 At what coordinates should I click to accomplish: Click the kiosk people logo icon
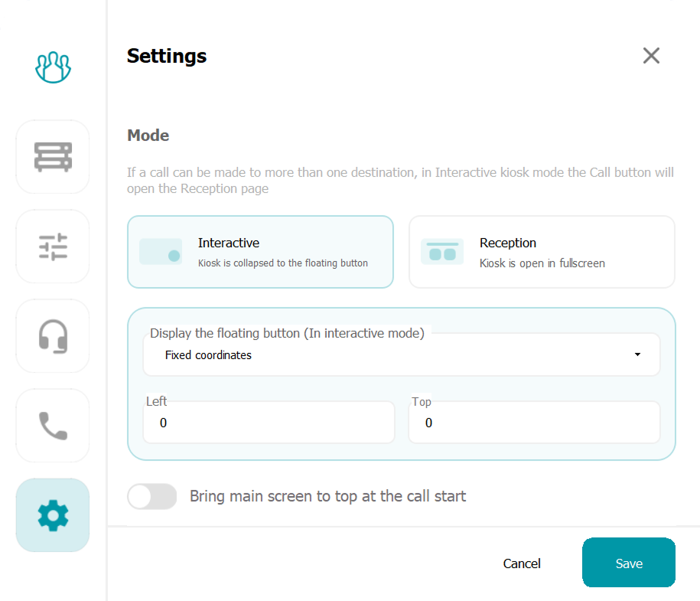(x=53, y=67)
